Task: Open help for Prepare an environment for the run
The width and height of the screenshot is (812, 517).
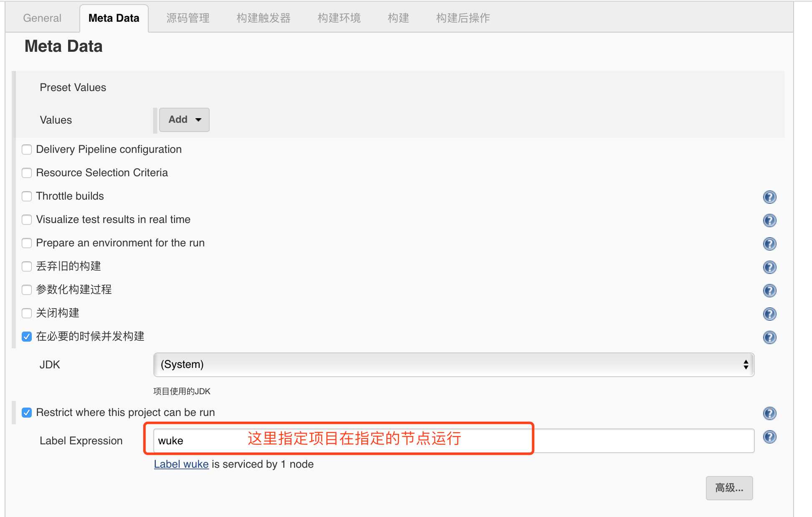Action: coord(769,243)
